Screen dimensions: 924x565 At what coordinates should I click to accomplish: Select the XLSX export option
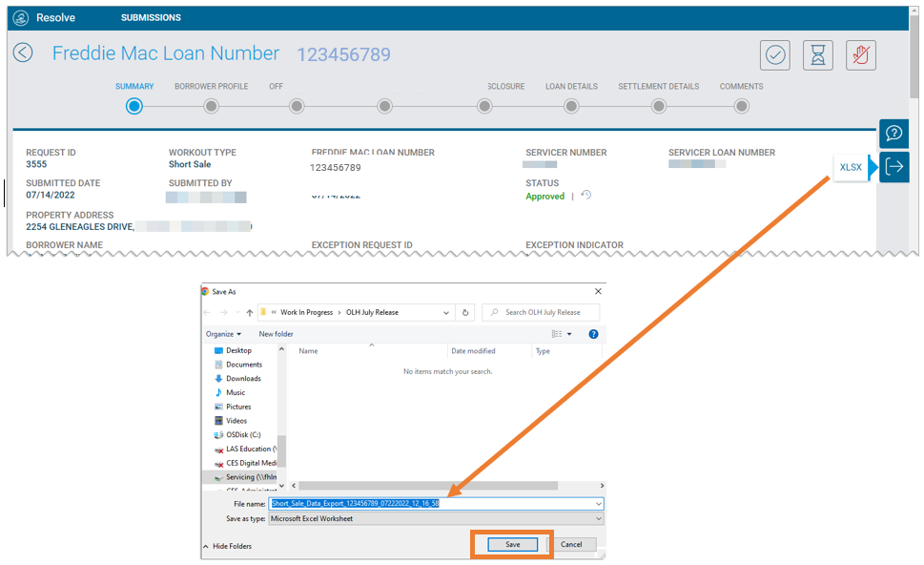tap(851, 167)
